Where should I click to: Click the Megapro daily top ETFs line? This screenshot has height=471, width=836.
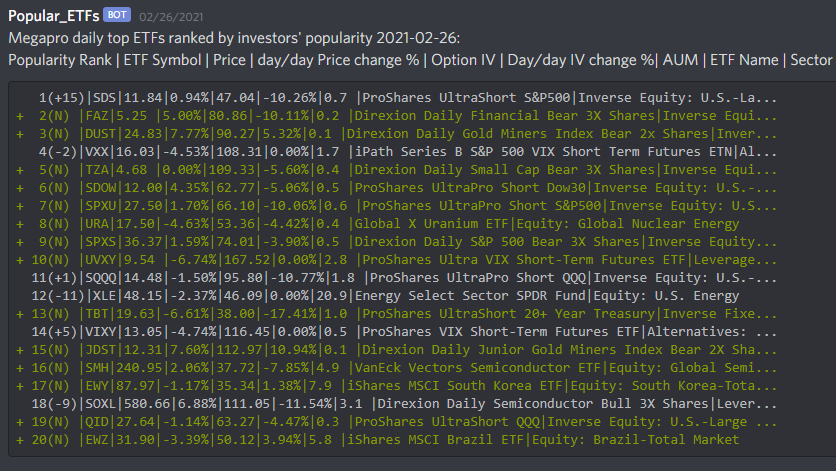point(234,38)
